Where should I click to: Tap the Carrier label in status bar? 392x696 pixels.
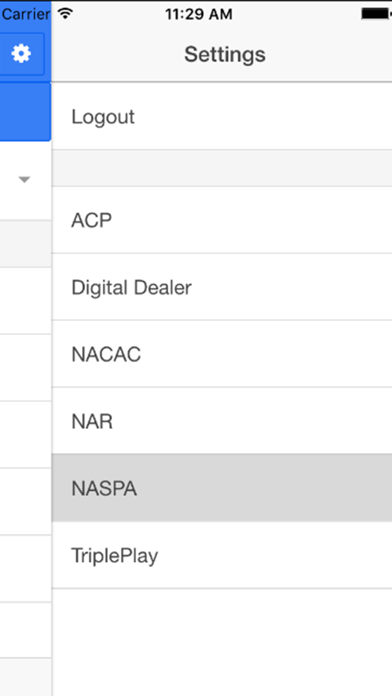click(x=25, y=14)
